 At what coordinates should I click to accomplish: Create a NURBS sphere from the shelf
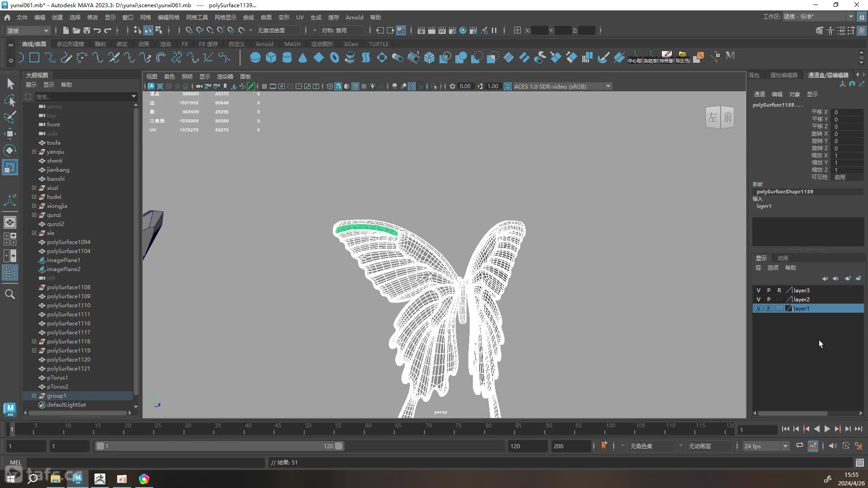pyautogui.click(x=255, y=57)
